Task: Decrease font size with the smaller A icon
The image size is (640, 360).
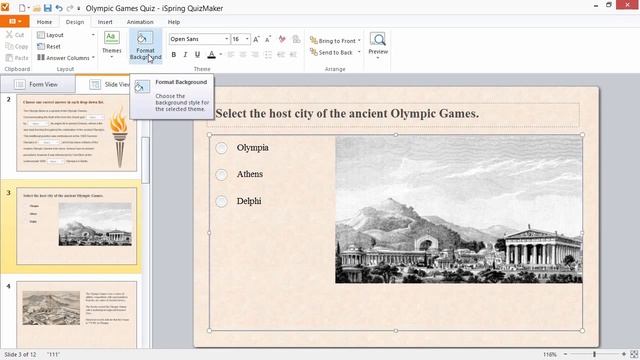Action: click(268, 39)
